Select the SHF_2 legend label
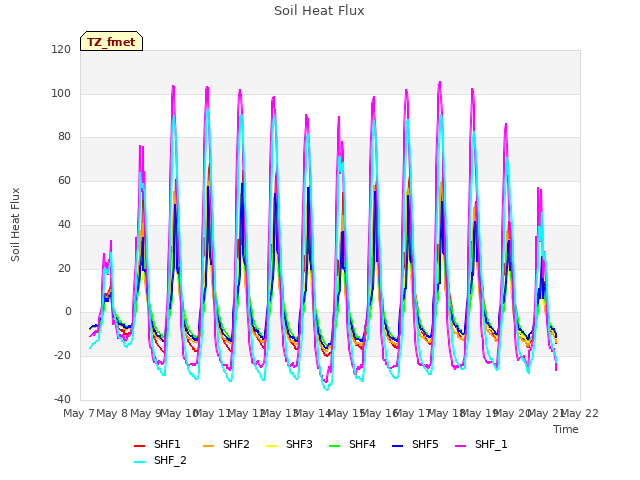 (x=170, y=460)
